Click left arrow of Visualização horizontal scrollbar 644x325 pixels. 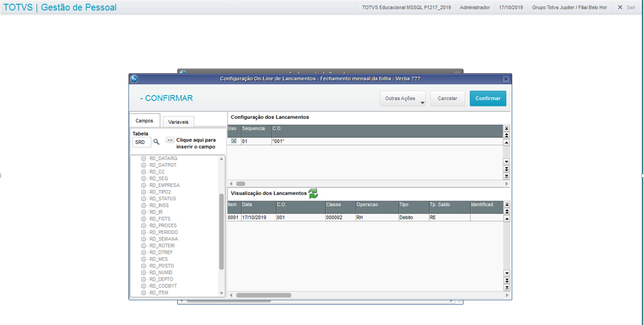pyautogui.click(x=231, y=295)
